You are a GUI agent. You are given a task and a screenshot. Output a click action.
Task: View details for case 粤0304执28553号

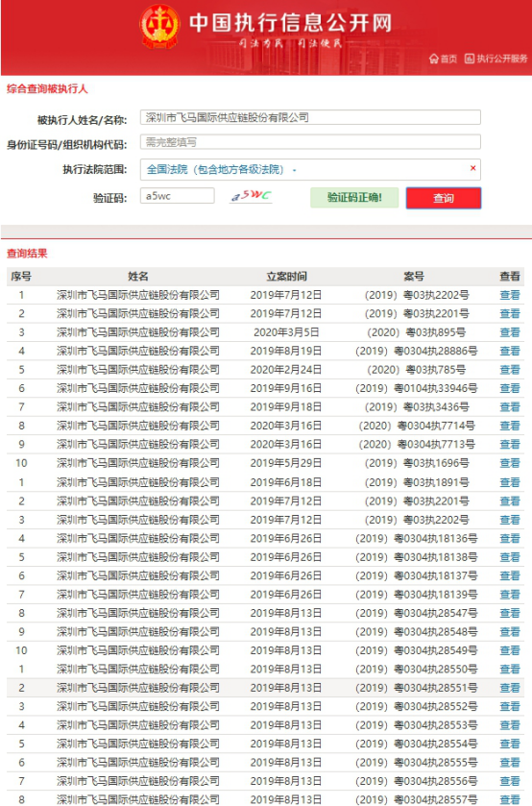(x=510, y=725)
